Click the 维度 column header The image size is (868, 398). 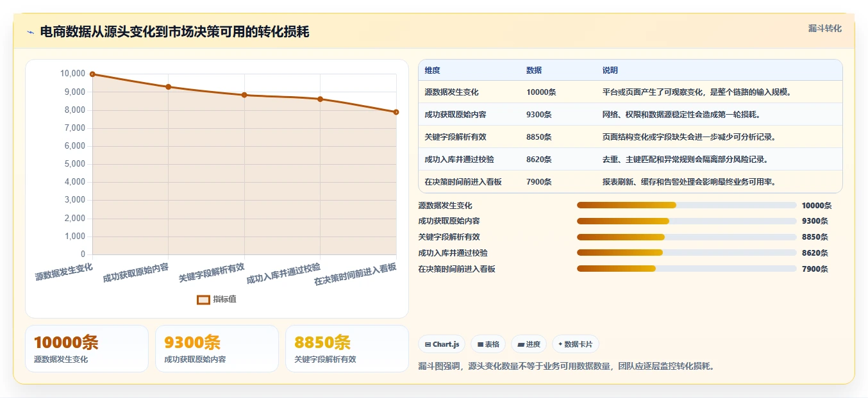click(x=432, y=70)
